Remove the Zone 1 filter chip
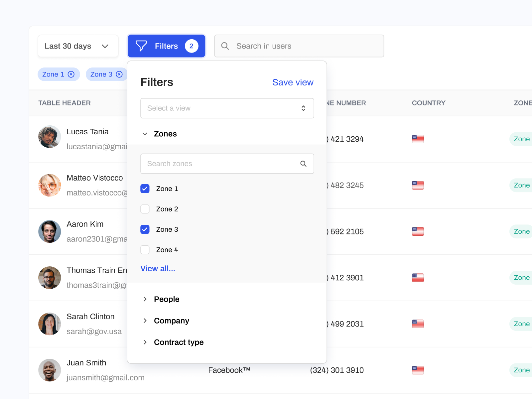The image size is (532, 399). coord(71,74)
